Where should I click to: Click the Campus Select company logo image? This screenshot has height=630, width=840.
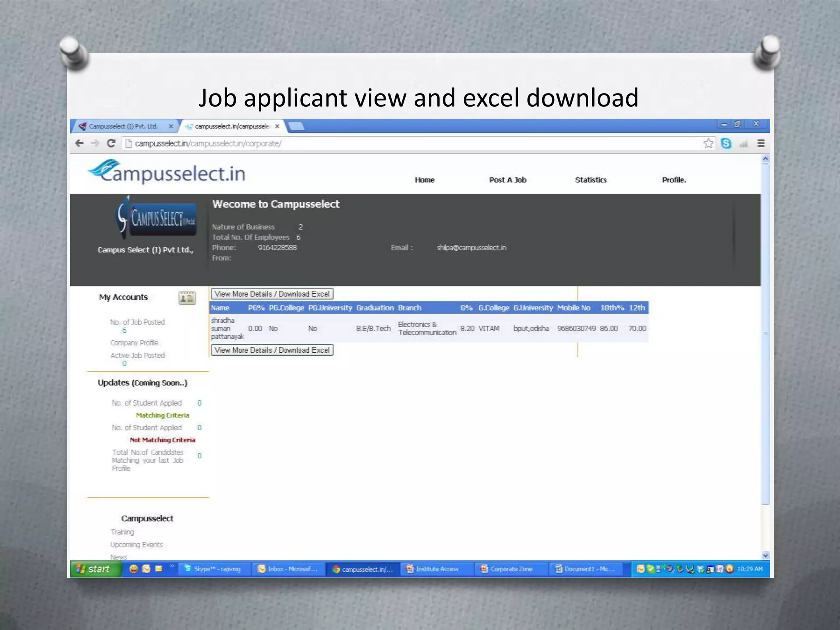pyautogui.click(x=156, y=218)
